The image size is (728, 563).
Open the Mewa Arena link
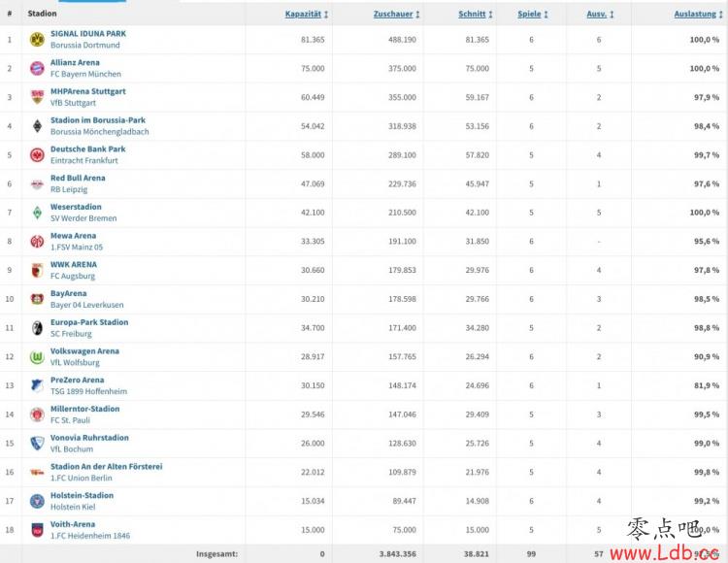73,235
